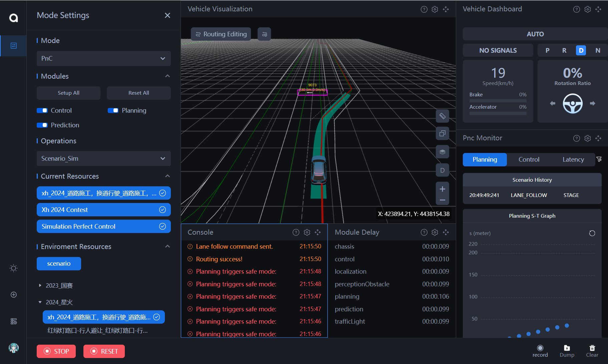Click the ruler measurement tool icon
This screenshot has height=364, width=608.
pyautogui.click(x=442, y=116)
